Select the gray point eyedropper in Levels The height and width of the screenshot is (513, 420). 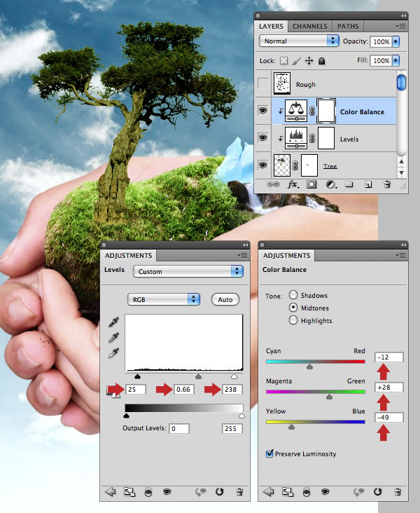pos(113,337)
